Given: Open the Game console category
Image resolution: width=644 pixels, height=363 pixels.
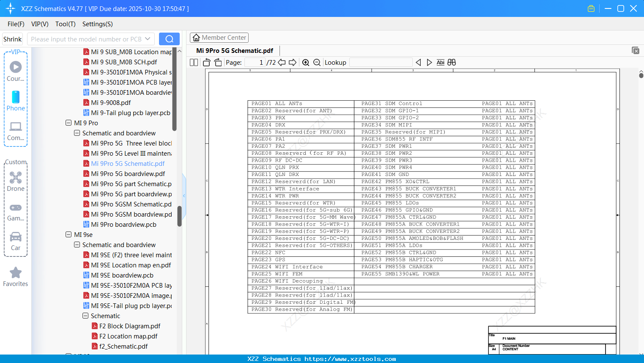Looking at the screenshot, I should click(x=16, y=212).
